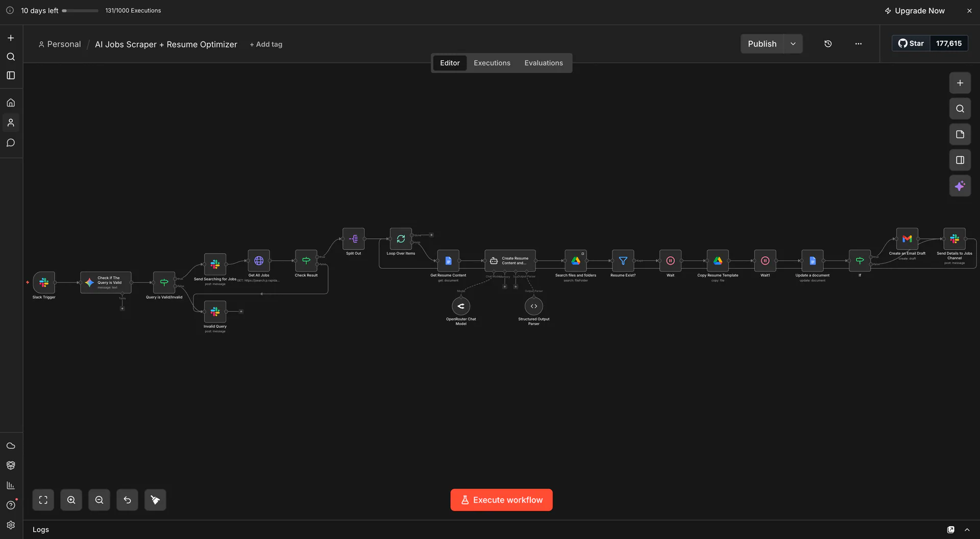Select the Check if The Query is Valid node

coord(106,282)
